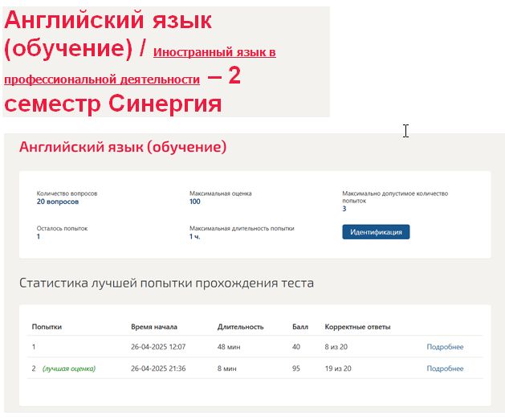This screenshot has width=505, height=420.
Task: Click the maximum score value 100
Action: (x=195, y=202)
